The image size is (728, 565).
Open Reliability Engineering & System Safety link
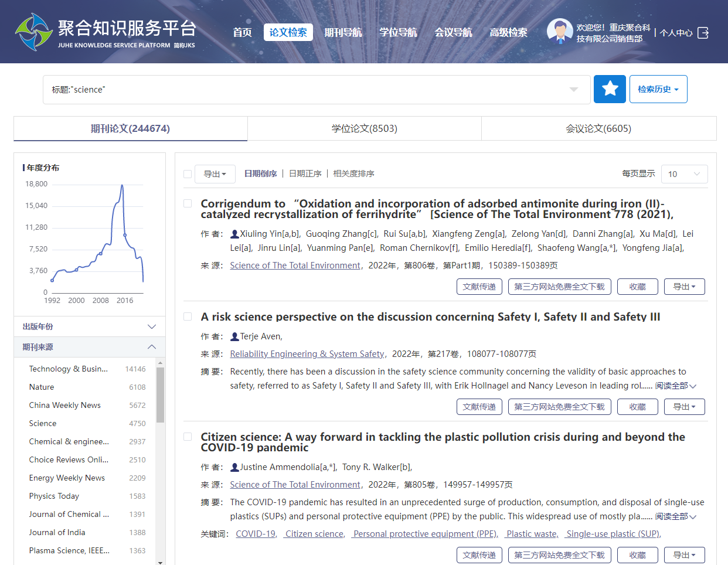point(307,354)
